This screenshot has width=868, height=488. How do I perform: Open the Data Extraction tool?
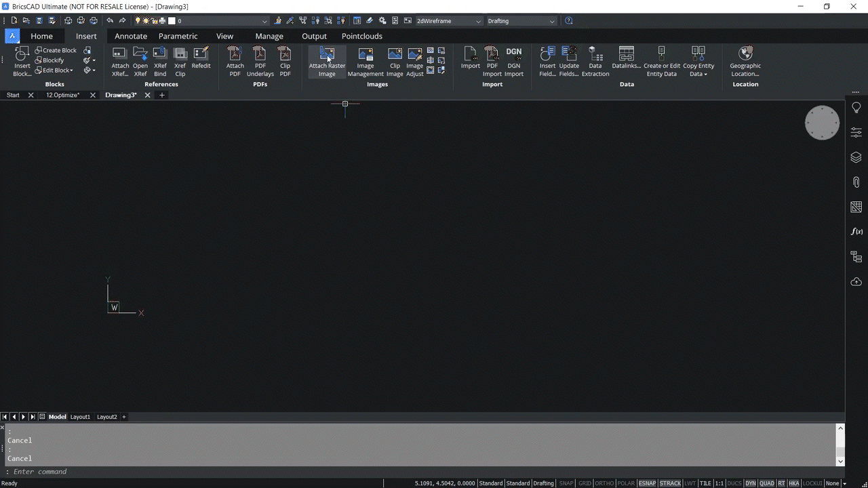(x=595, y=61)
